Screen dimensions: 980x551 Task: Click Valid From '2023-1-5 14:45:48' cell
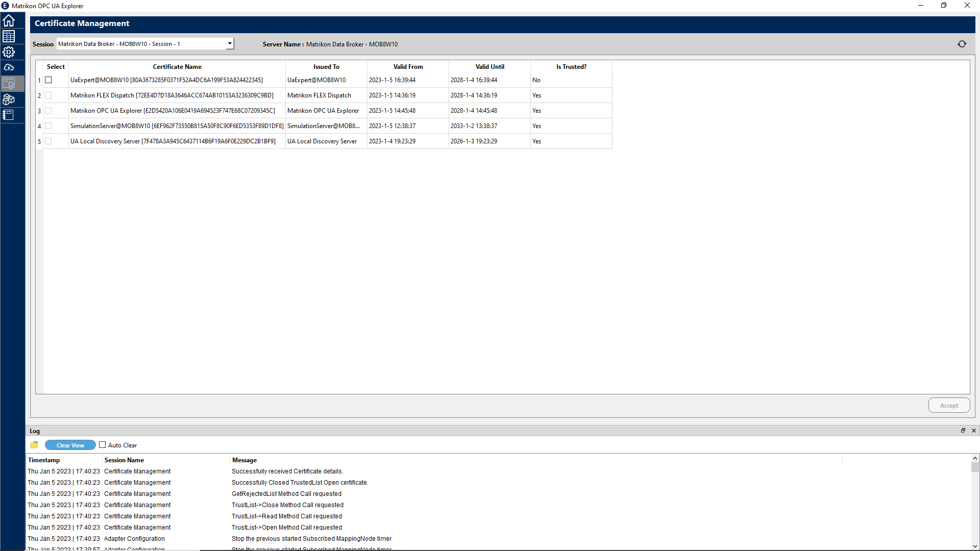coord(408,111)
